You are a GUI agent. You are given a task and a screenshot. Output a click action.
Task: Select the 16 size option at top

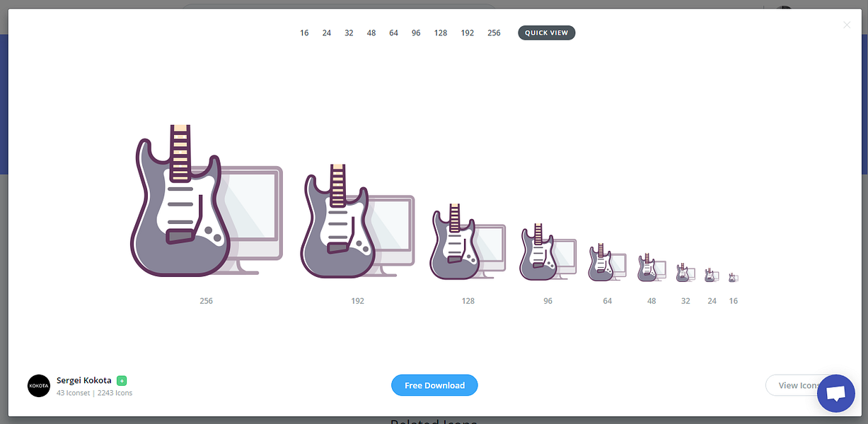click(304, 33)
